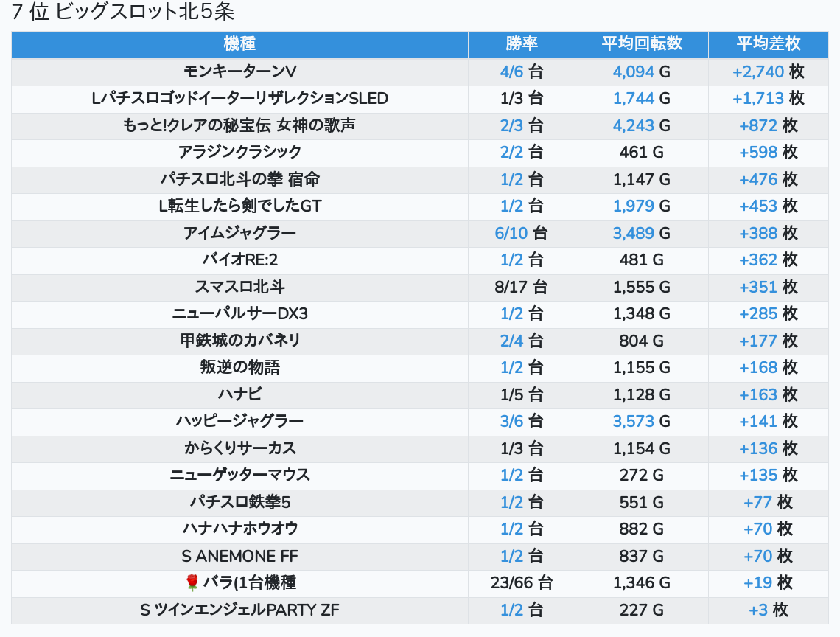840x637 pixels.
Task: Click win rate 2/3 台
Action: click(x=521, y=125)
